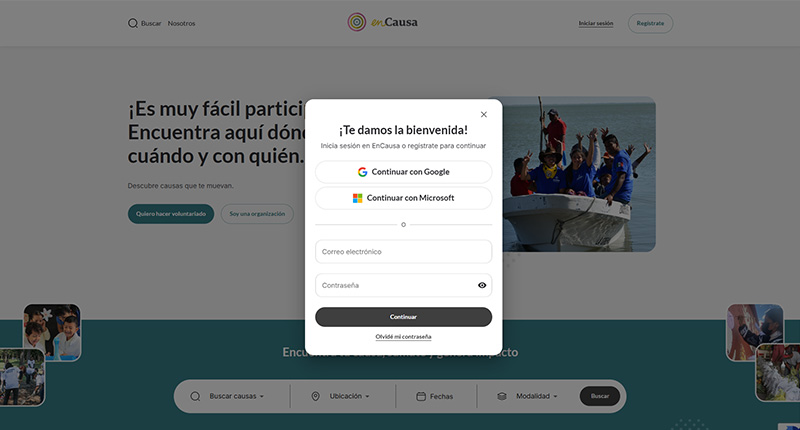Close the welcome login dialog
The width and height of the screenshot is (800, 430).
[484, 115]
